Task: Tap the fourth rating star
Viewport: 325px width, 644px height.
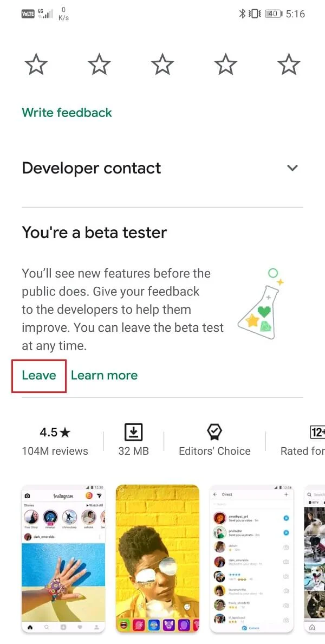Action: tap(225, 64)
